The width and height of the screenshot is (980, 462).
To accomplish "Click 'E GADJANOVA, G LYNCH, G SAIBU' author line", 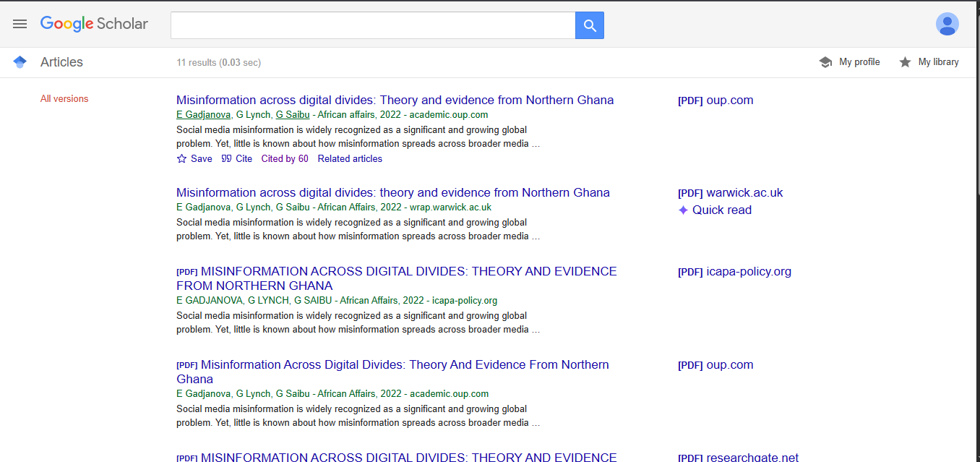I will click(255, 301).
